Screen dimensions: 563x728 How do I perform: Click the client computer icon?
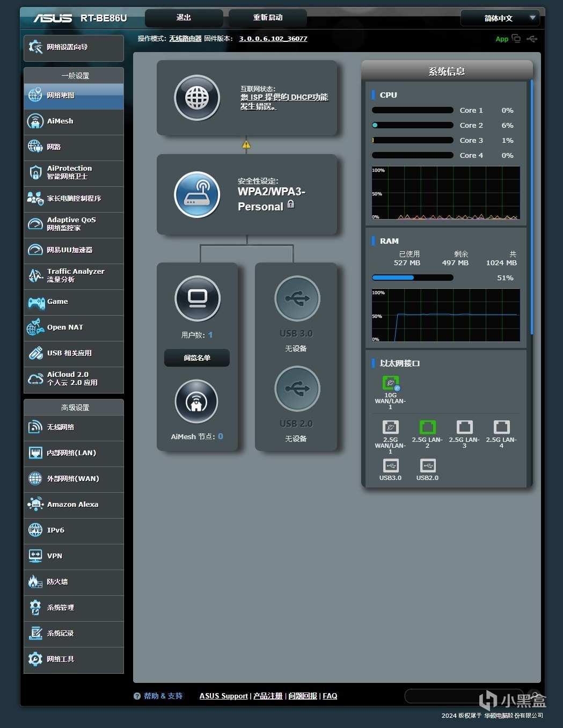click(x=197, y=298)
